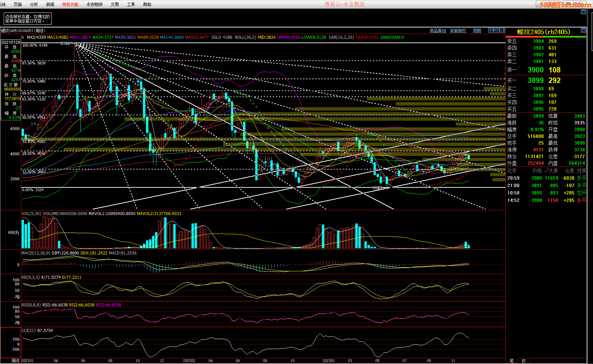
Task: Click the 博易云-永安期货 title text
Action: pos(345,4)
